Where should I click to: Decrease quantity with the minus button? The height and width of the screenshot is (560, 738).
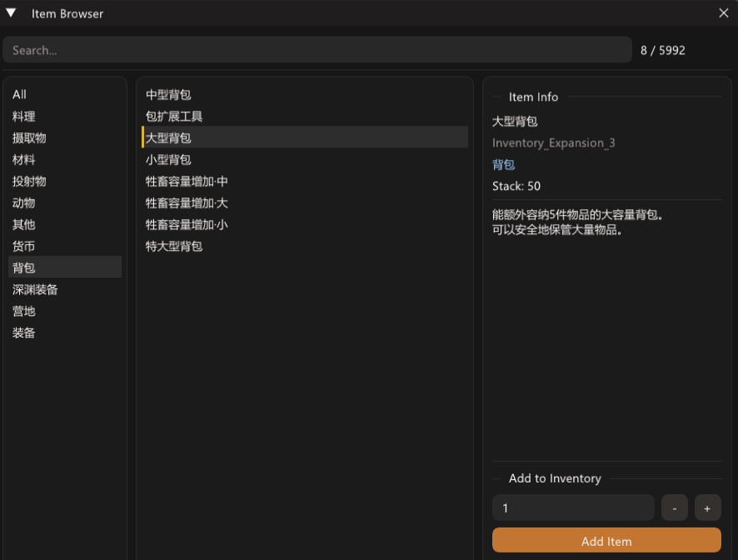[675, 508]
